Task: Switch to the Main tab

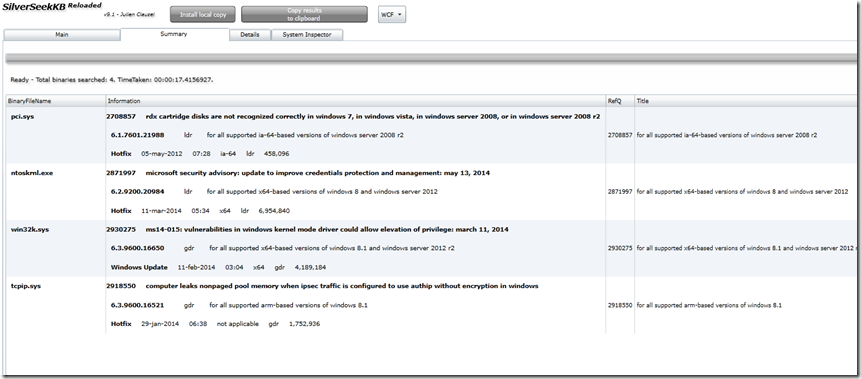Action: coord(62,35)
